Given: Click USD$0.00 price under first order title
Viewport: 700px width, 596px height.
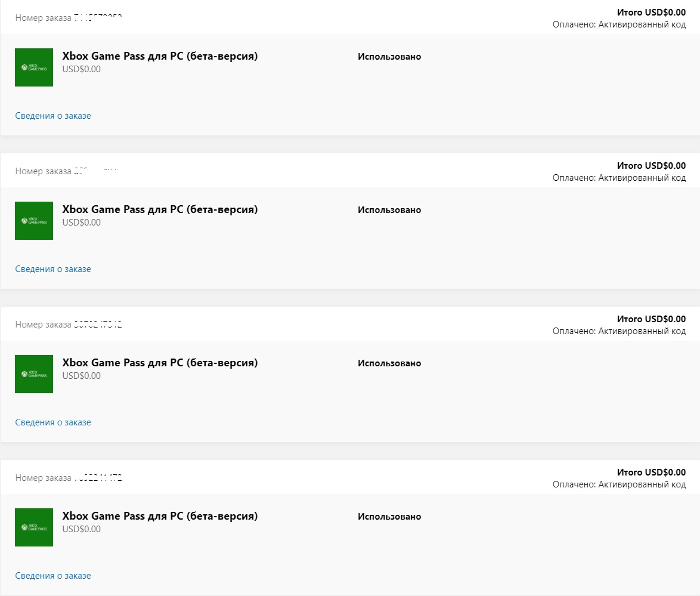Looking at the screenshot, I should click(x=81, y=69).
